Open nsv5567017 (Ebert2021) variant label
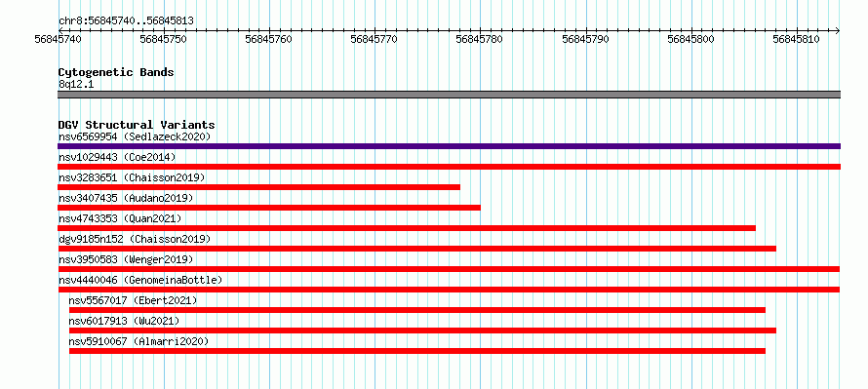 pos(133,300)
